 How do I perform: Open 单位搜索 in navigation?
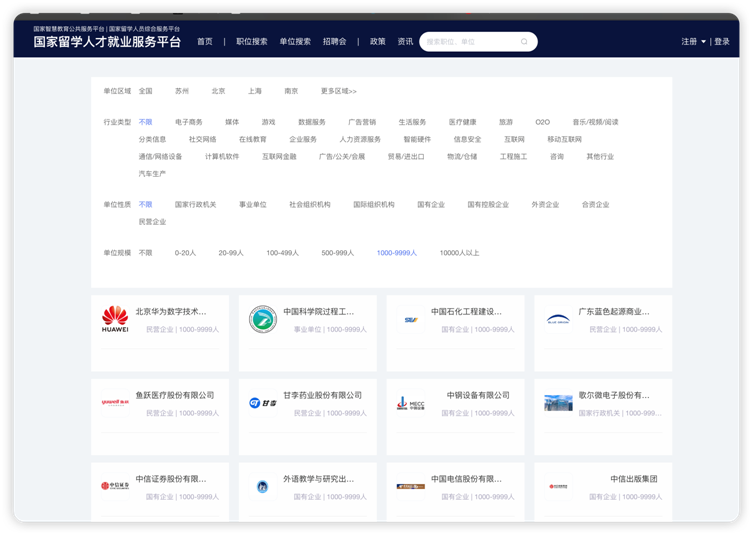(x=295, y=42)
